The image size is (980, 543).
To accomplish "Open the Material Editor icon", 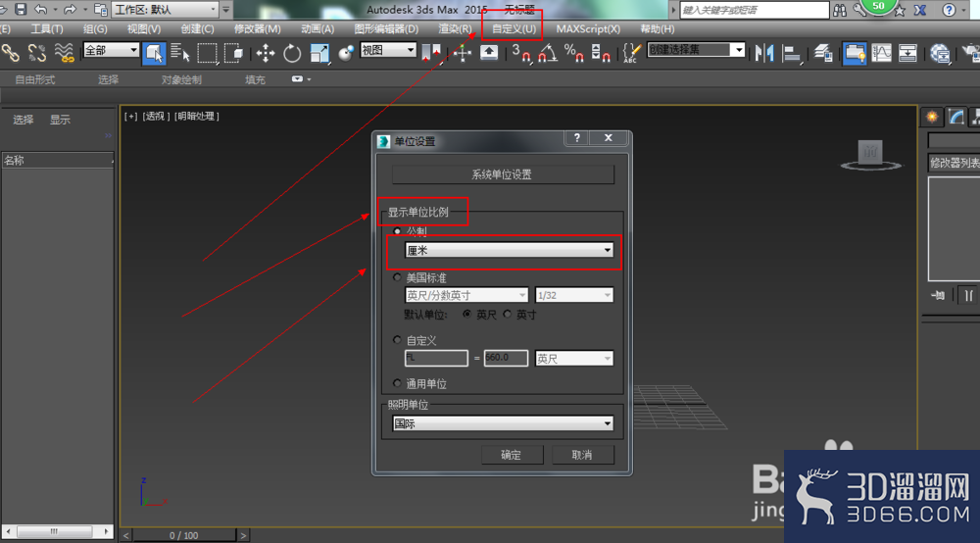I will (x=940, y=53).
